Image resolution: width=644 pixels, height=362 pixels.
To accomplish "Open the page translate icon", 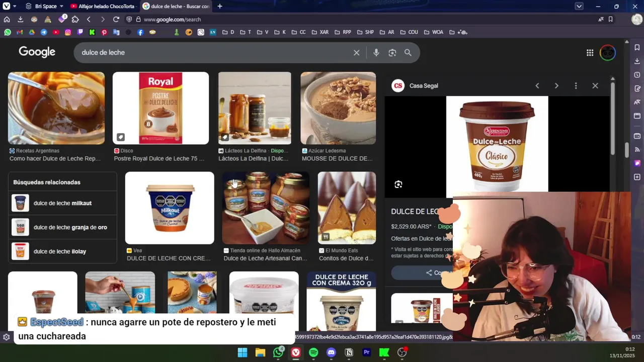I will (x=601, y=19).
